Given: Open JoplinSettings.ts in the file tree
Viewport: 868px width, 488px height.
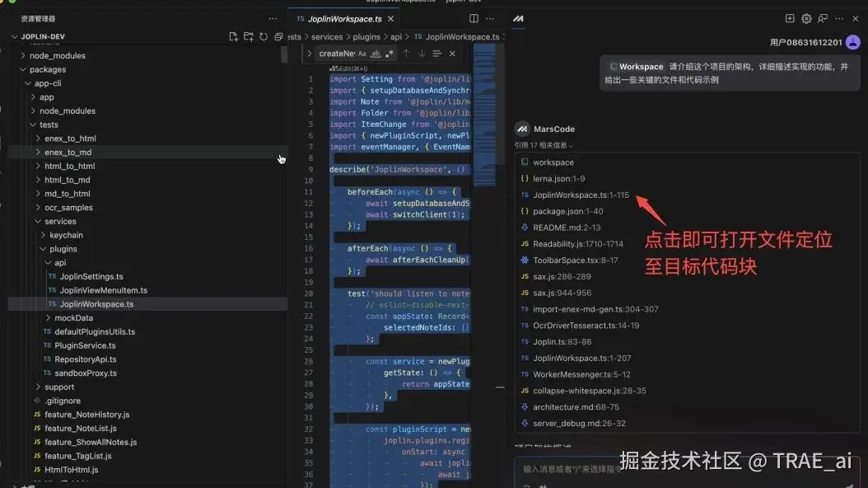Looking at the screenshot, I should 91,276.
